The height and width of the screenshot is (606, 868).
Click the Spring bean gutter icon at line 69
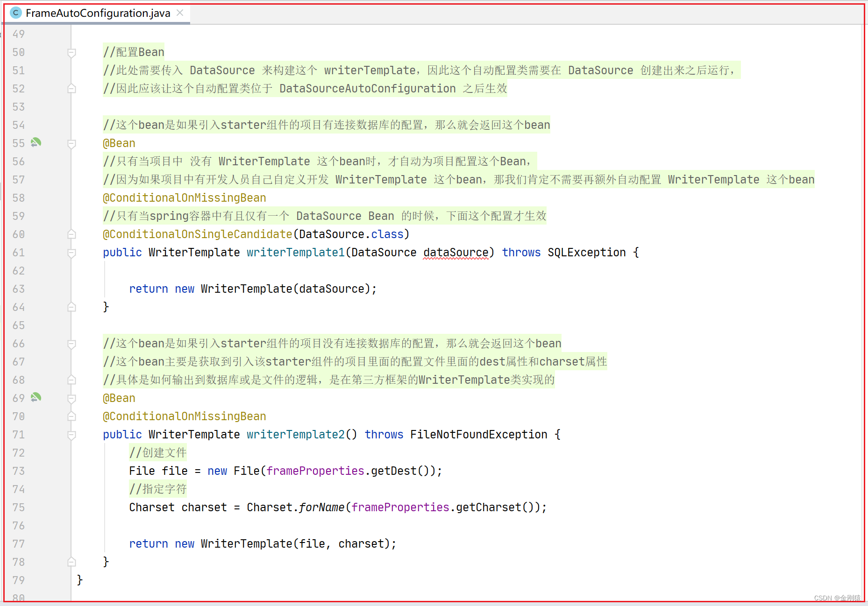tap(36, 397)
